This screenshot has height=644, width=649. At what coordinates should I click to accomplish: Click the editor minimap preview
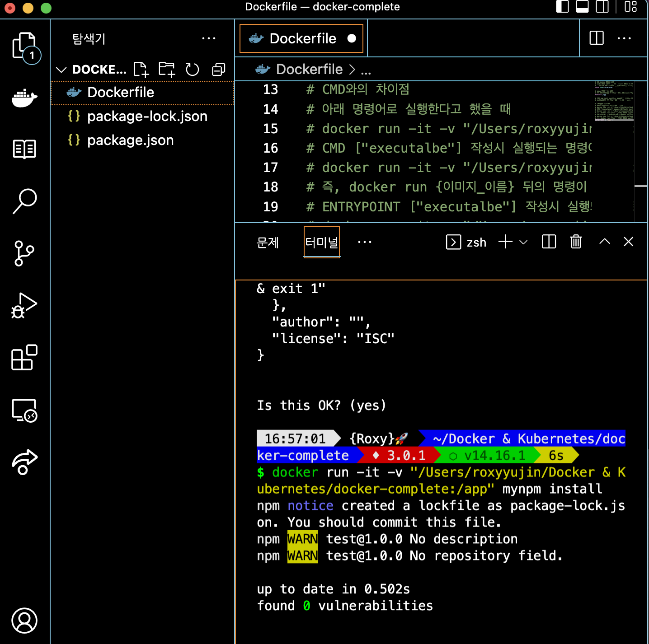(614, 101)
